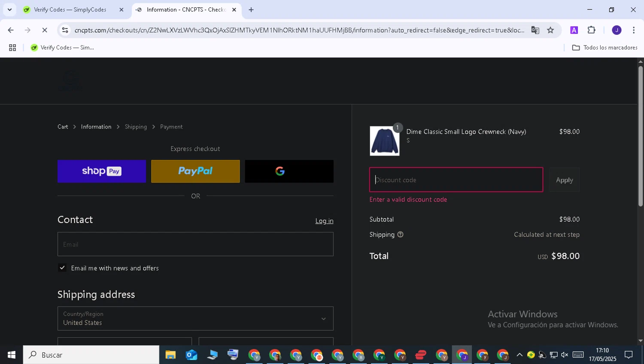Click the browser Back arrow
The image size is (644, 364).
click(11, 30)
